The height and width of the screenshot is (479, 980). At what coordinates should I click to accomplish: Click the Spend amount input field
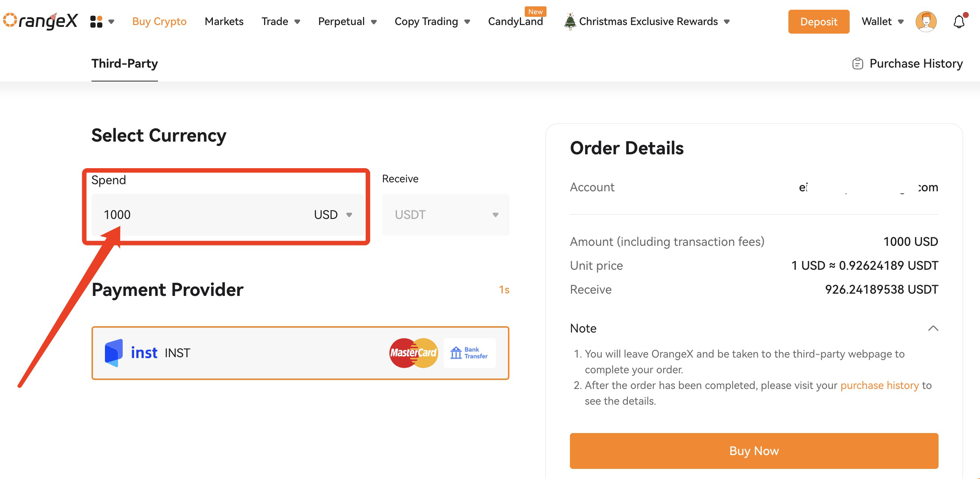coord(198,214)
